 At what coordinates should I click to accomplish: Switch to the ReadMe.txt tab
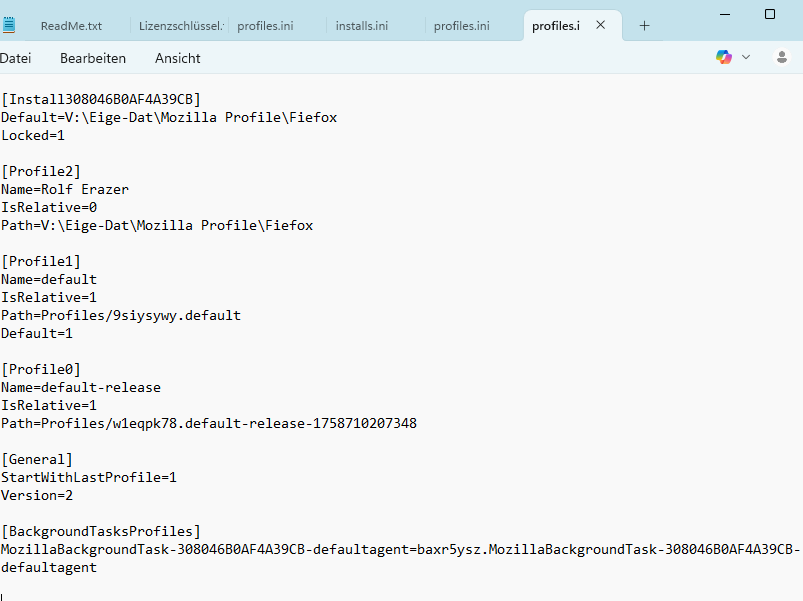71,25
